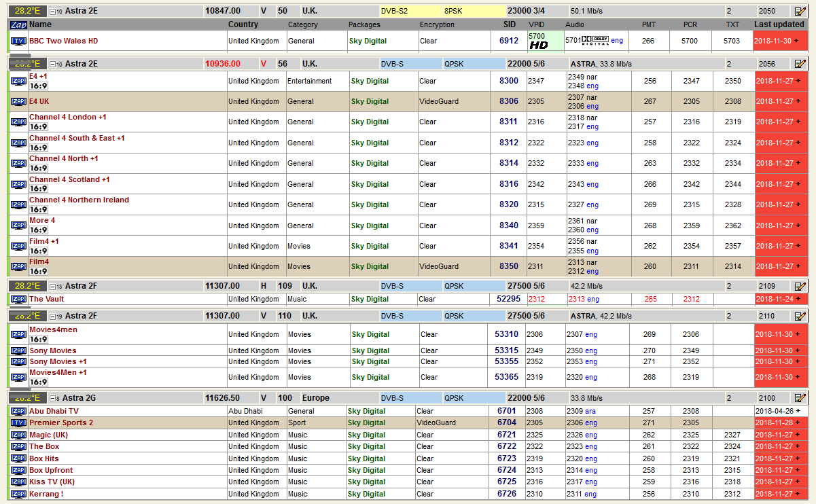This screenshot has width=816, height=504.
Task: Click the Zap icon for Box Hits
Action: coord(18,458)
